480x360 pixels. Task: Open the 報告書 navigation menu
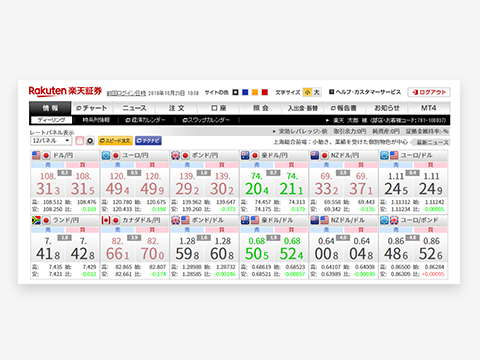point(344,108)
